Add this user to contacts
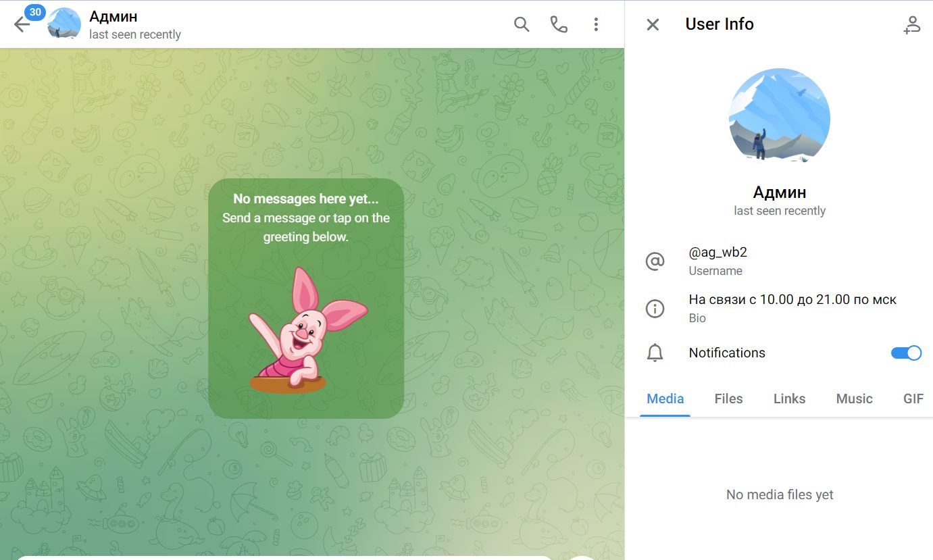This screenshot has width=933, height=560. click(x=911, y=25)
